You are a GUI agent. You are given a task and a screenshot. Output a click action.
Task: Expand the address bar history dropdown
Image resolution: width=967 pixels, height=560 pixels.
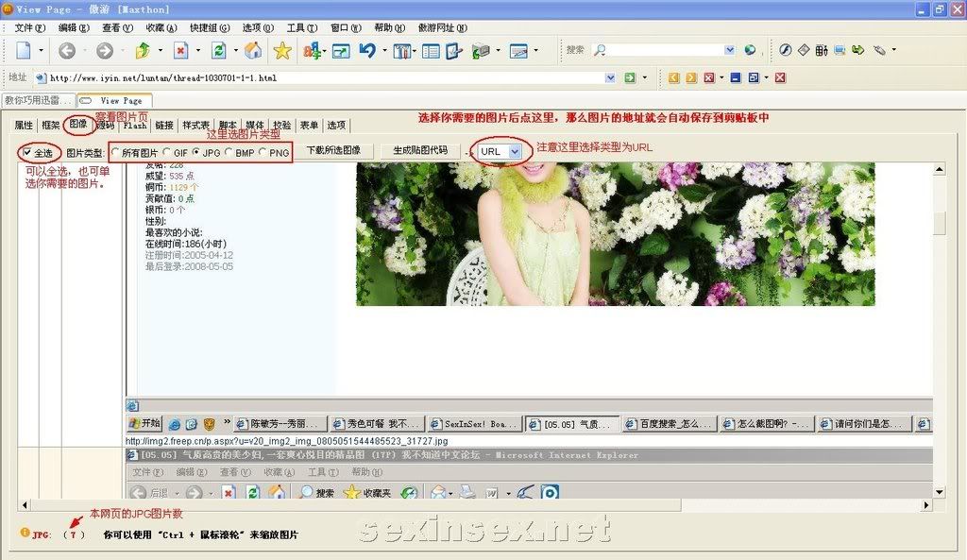pyautogui.click(x=611, y=77)
